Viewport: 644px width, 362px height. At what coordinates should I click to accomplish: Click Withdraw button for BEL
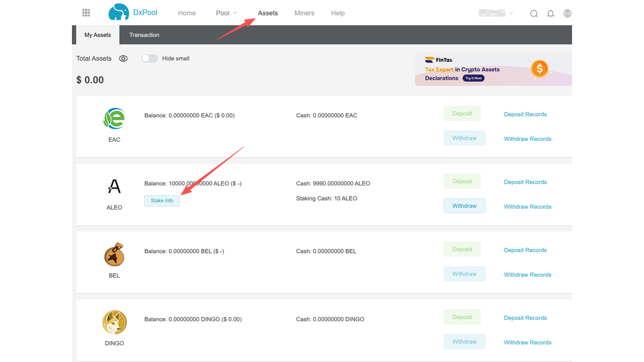[464, 274]
